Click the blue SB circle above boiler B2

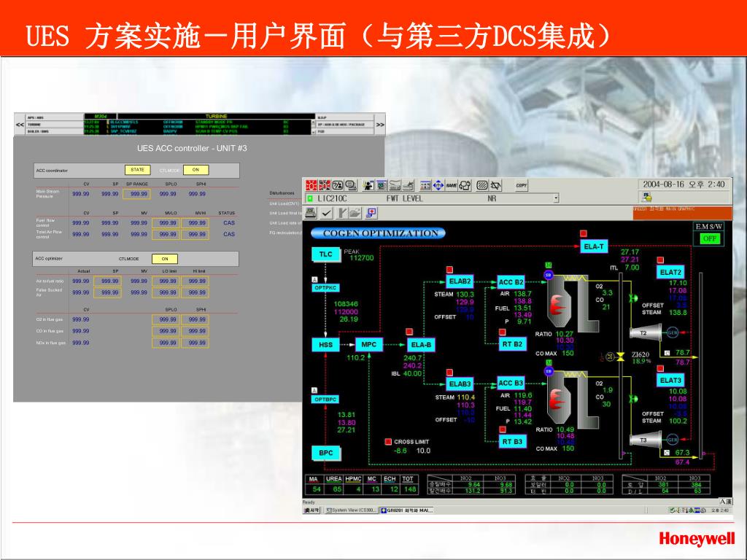(x=548, y=275)
